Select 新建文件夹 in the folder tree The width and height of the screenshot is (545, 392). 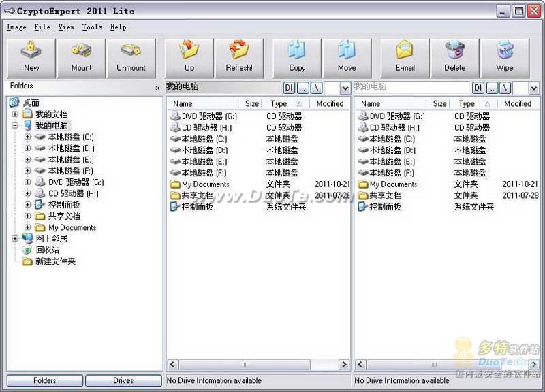[x=56, y=261]
